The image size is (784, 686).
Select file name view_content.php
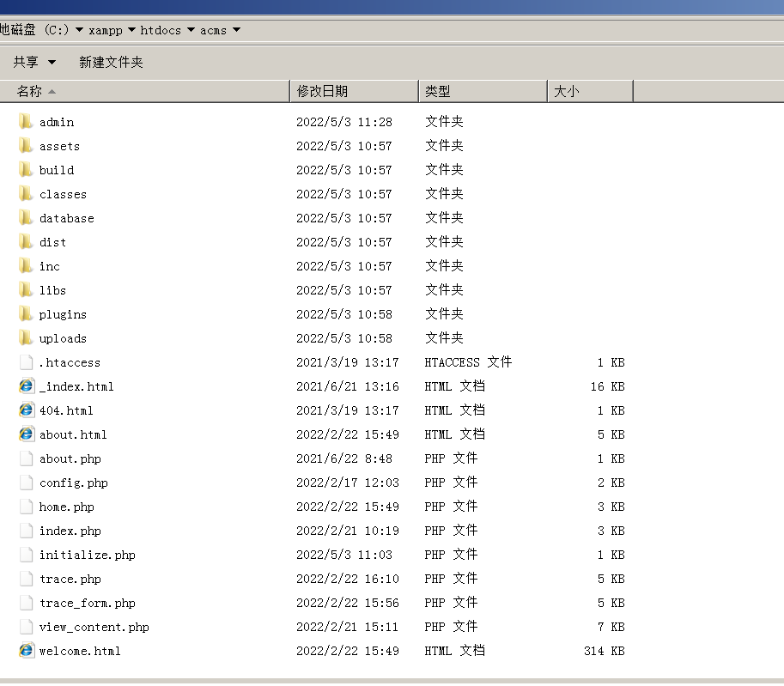point(94,627)
